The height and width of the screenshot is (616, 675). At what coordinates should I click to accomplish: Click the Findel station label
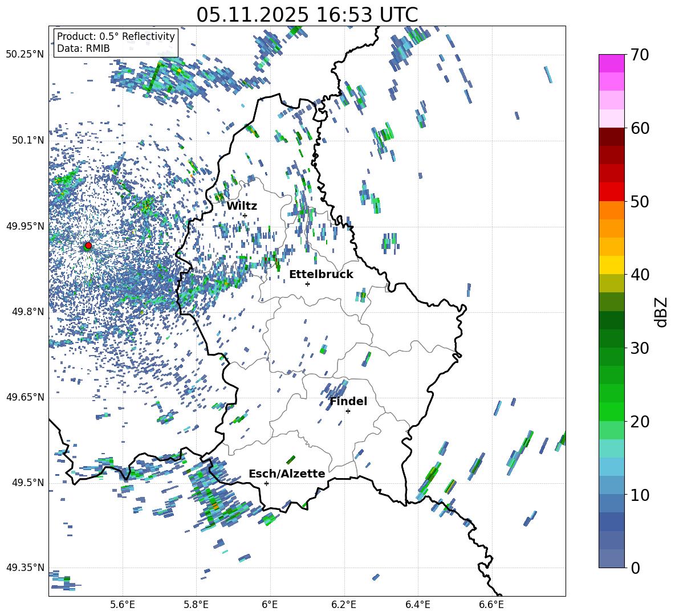coord(348,401)
